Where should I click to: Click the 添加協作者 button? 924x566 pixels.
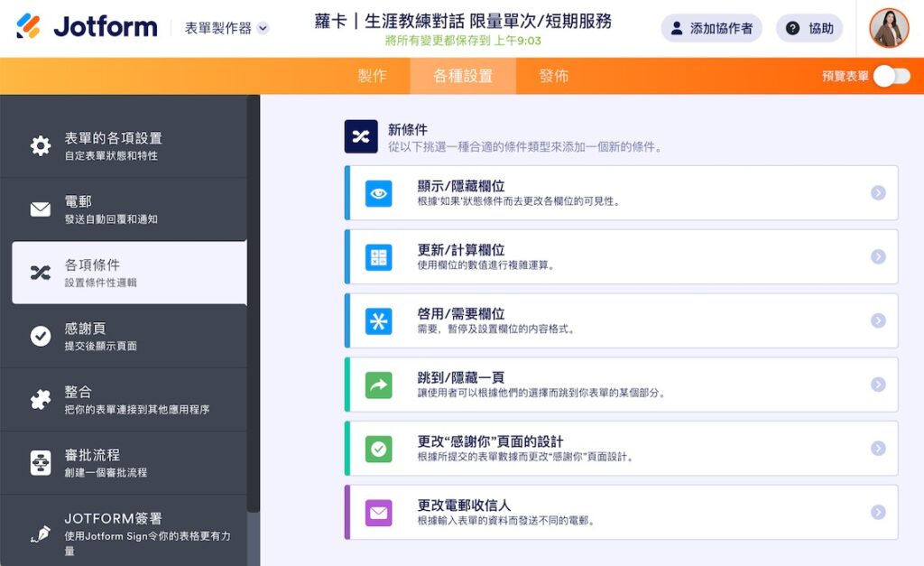tap(711, 28)
